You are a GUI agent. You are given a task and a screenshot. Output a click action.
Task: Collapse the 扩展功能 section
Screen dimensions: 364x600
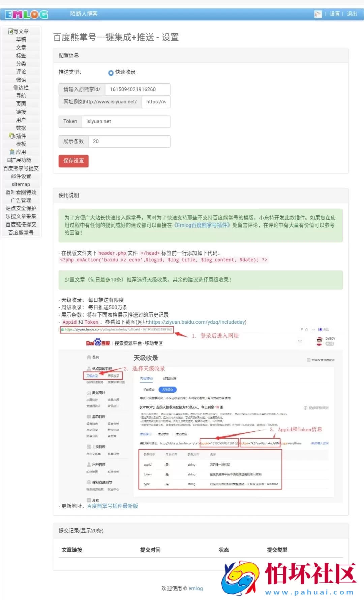click(19, 160)
